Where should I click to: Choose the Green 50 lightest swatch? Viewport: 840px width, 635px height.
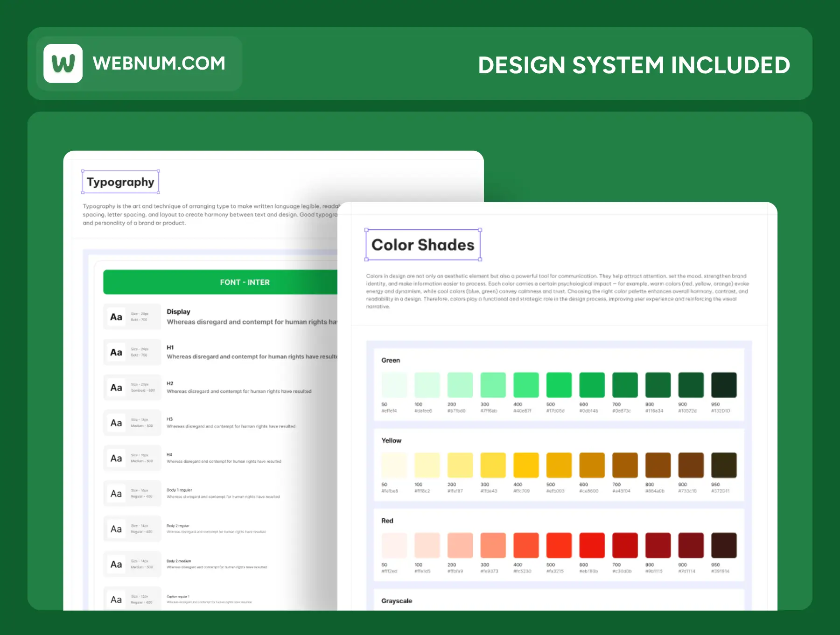click(394, 385)
